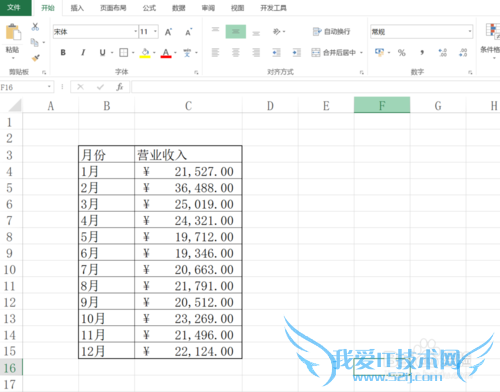Click the phonetic guide icon
500x392 pixels.
click(x=187, y=53)
